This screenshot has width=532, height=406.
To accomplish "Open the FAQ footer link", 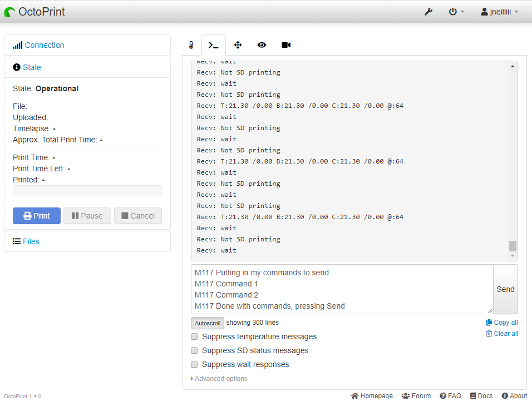I will click(x=451, y=396).
